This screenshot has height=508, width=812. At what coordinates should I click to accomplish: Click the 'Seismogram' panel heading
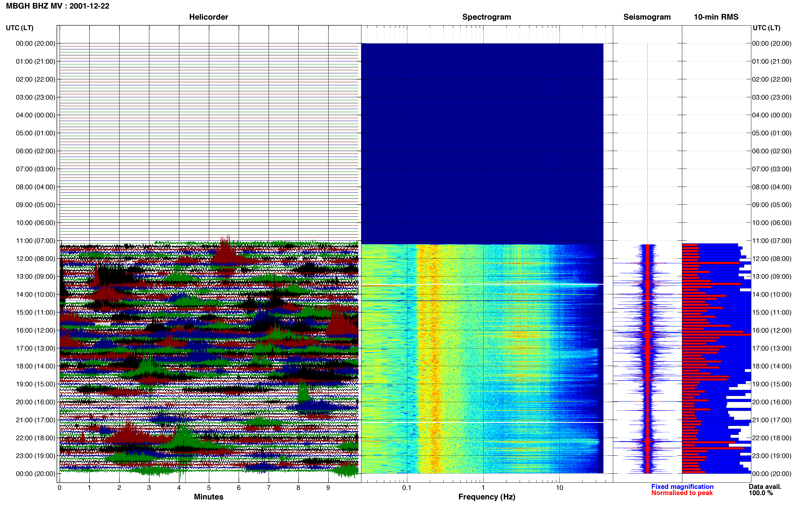click(647, 17)
